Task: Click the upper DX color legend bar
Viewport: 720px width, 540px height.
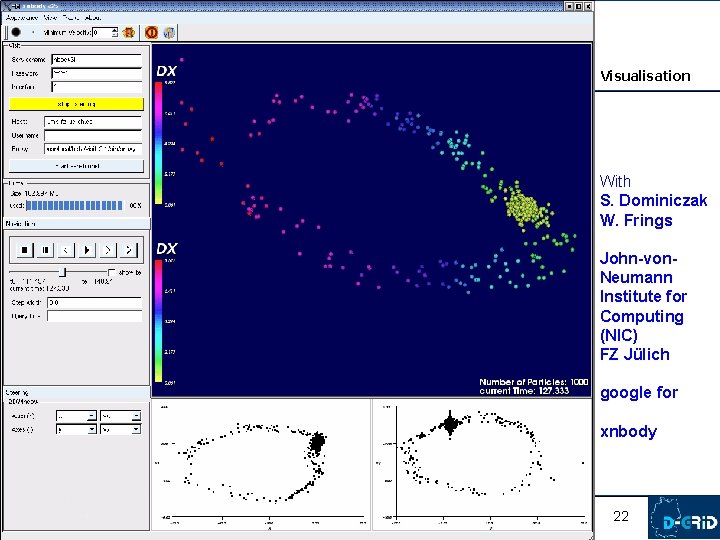Action: coord(158,143)
